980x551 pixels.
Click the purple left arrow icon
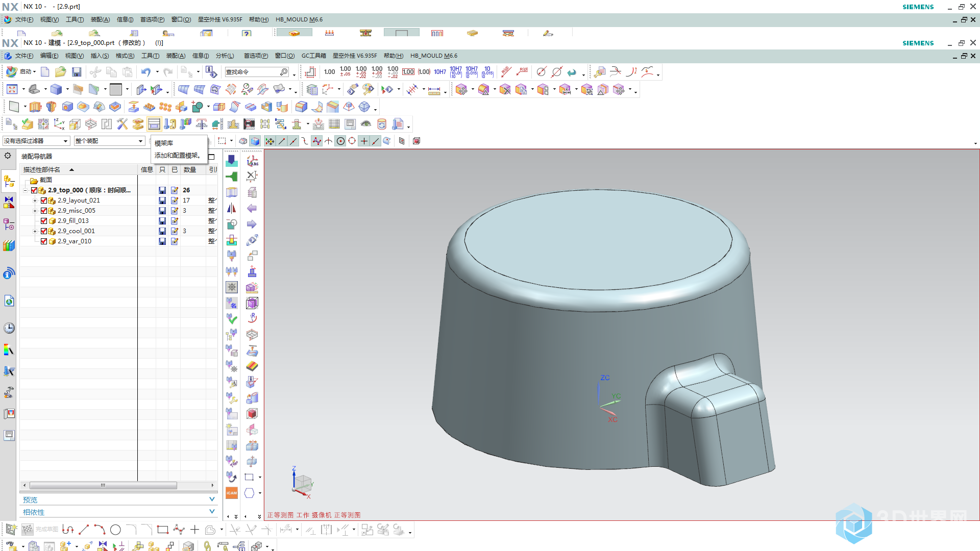[x=252, y=208]
